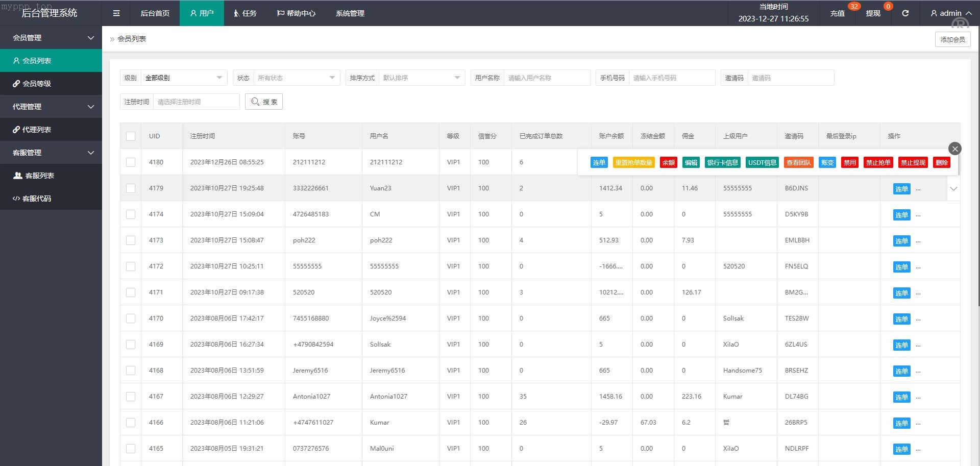The width and height of the screenshot is (980, 466).
Task: Click the 用户名称 username input field
Action: 546,78
